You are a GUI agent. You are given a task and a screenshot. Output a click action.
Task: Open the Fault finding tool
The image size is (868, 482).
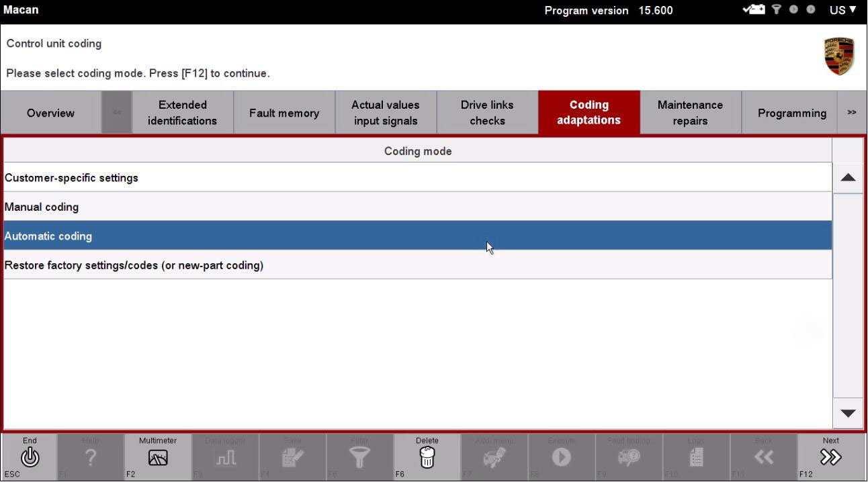(x=629, y=456)
